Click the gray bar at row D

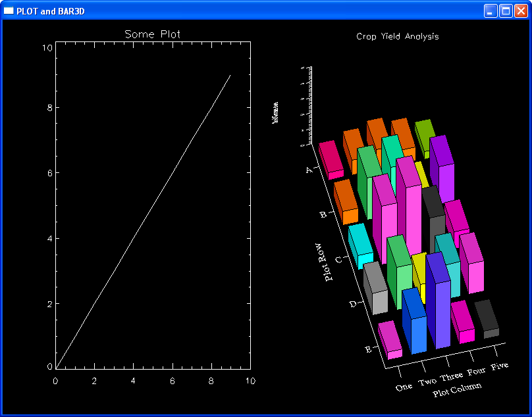[x=375, y=288]
